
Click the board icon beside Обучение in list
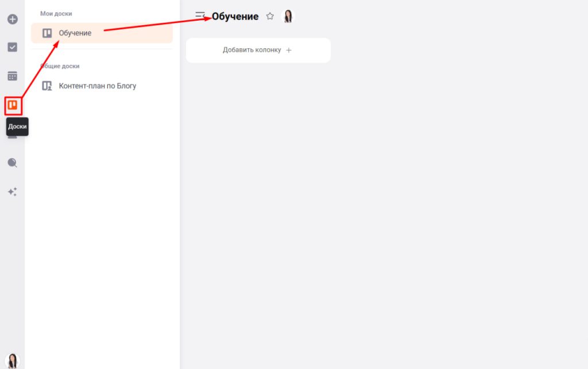click(47, 33)
